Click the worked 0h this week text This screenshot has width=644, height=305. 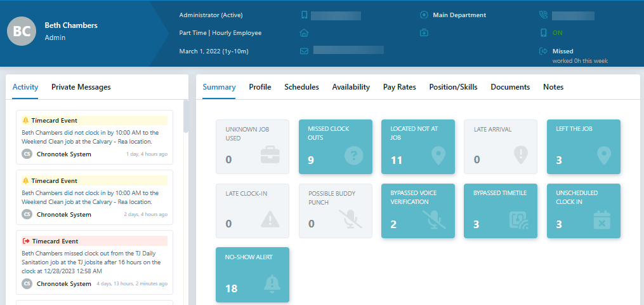580,61
